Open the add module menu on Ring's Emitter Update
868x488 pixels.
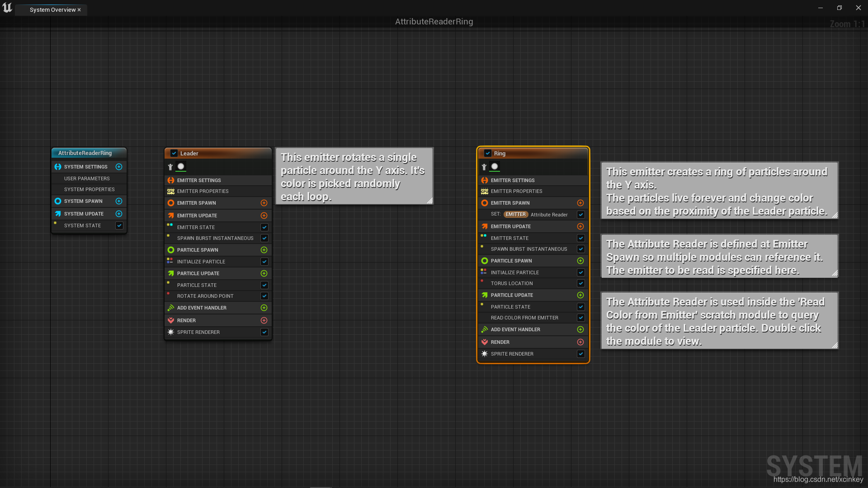581,226
